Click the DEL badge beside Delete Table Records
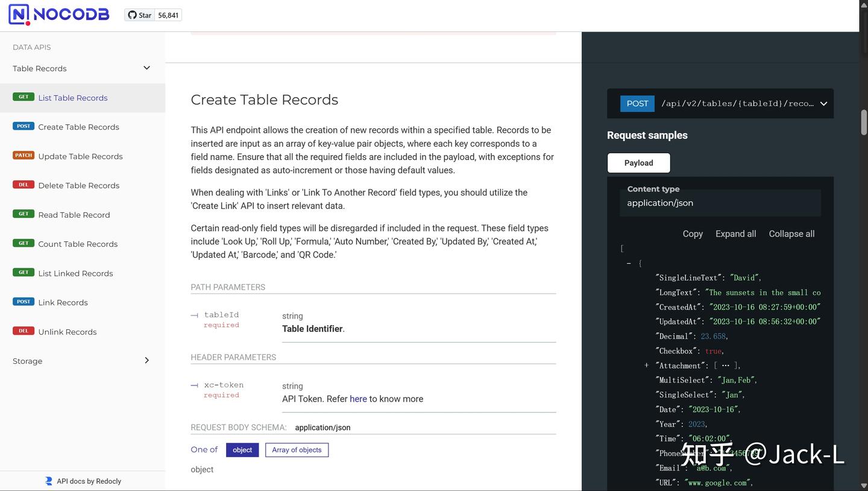Image resolution: width=868 pixels, height=491 pixels. click(24, 185)
